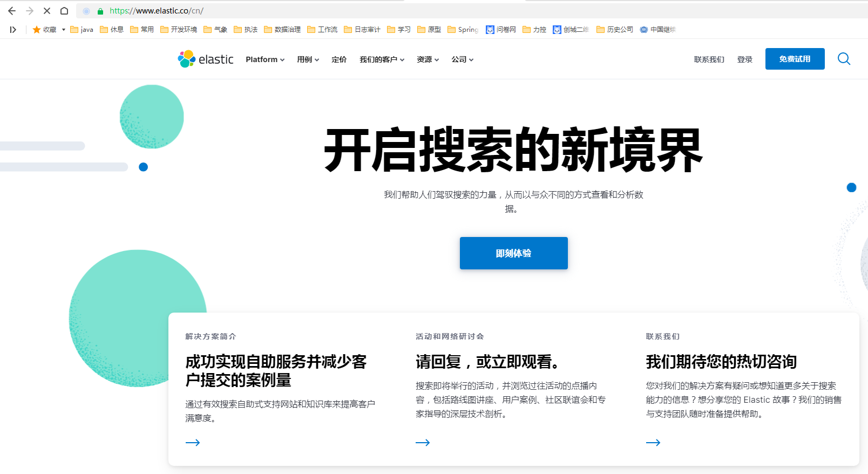This screenshot has height=474, width=868.
Task: Open the 问卷网 bookmark
Action: click(x=501, y=30)
